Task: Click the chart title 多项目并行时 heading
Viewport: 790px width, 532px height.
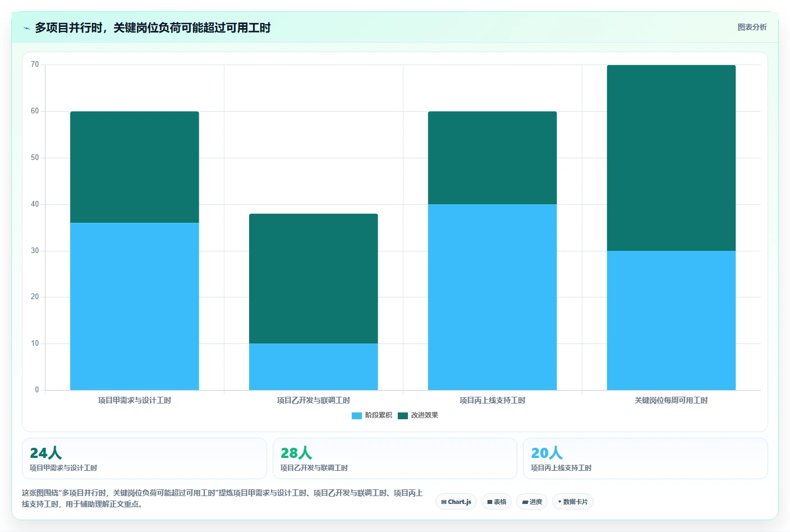Action: click(153, 27)
